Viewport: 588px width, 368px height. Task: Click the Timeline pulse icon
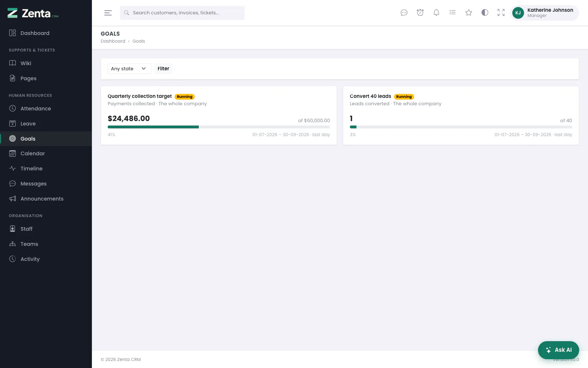tap(12, 169)
